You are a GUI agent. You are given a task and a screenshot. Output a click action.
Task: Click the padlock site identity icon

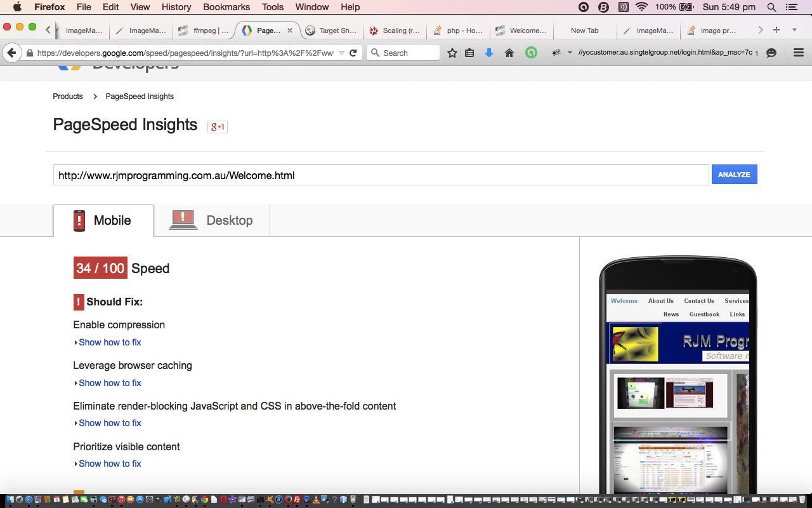coord(29,53)
